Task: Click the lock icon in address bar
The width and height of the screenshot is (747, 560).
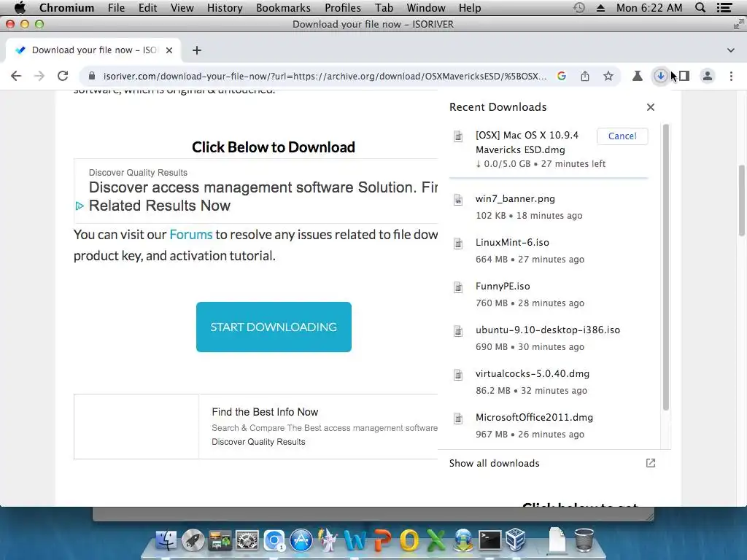Action: 92,76
